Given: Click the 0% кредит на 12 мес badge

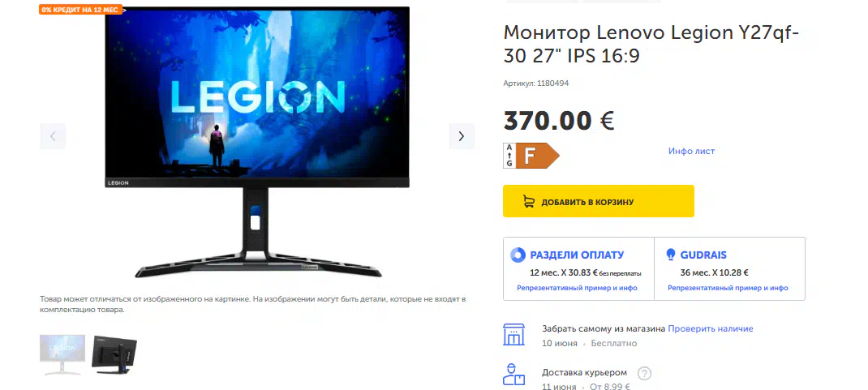Looking at the screenshot, I should point(81,10).
